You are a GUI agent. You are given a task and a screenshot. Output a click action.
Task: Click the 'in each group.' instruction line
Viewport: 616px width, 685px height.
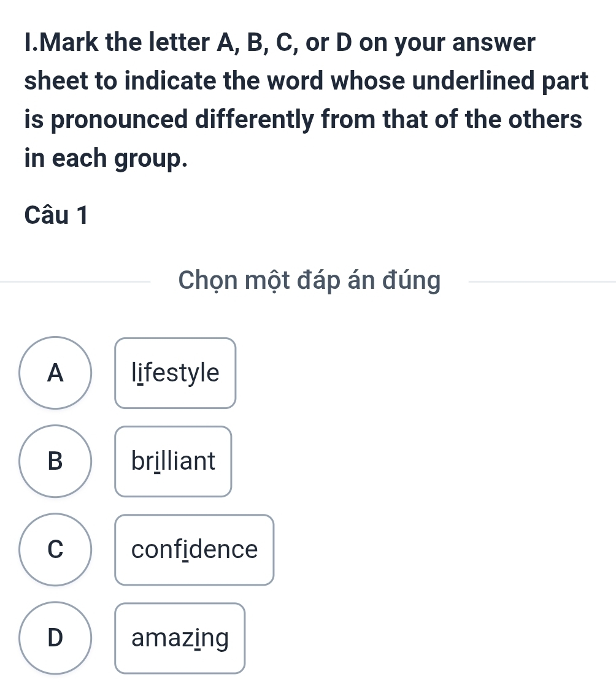click(106, 158)
